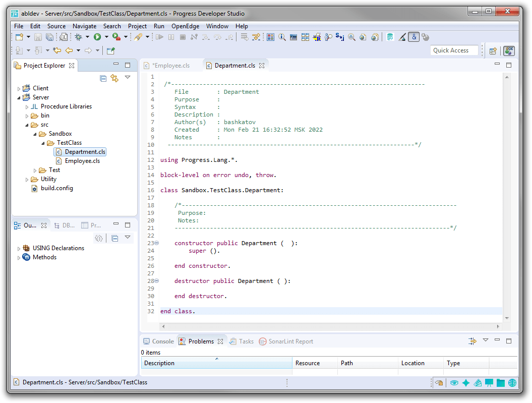
Task: Toggle the Outline sort/gear button
Action: pyautogui.click(x=99, y=239)
